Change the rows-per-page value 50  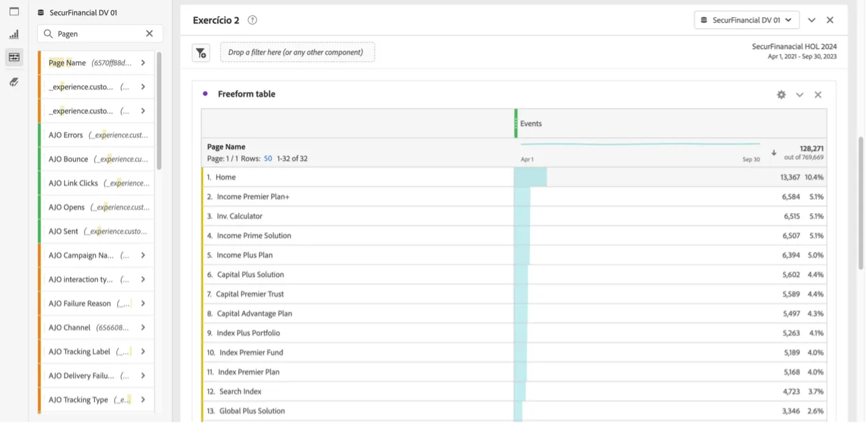click(268, 159)
